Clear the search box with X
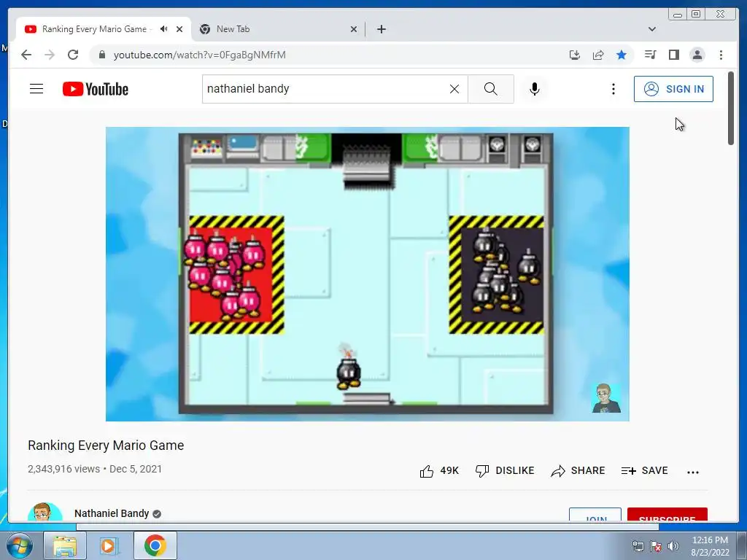The height and width of the screenshot is (560, 747). point(454,89)
